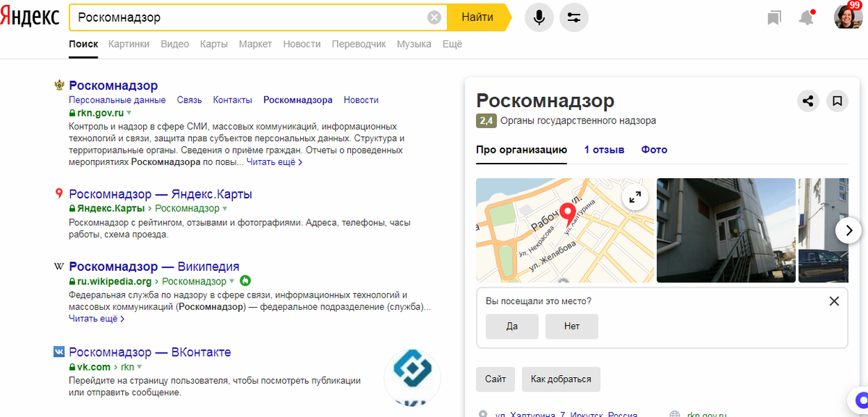Open the building entrance photo thumbnail
868x417 pixels.
pyautogui.click(x=726, y=230)
